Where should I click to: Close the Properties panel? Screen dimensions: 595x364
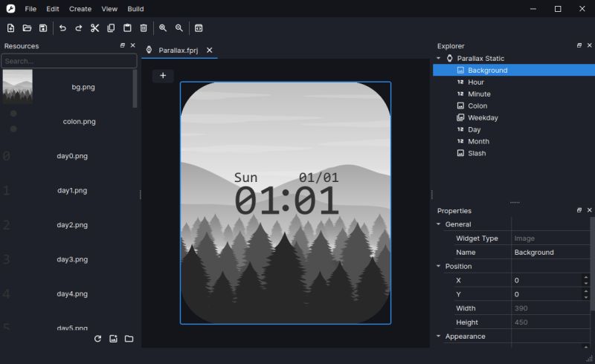[589, 210]
